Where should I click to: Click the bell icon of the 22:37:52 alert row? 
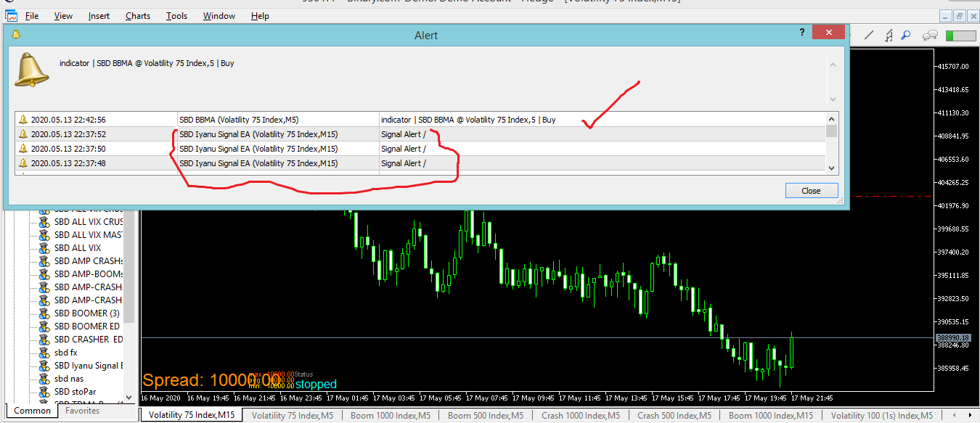pyautogui.click(x=23, y=134)
